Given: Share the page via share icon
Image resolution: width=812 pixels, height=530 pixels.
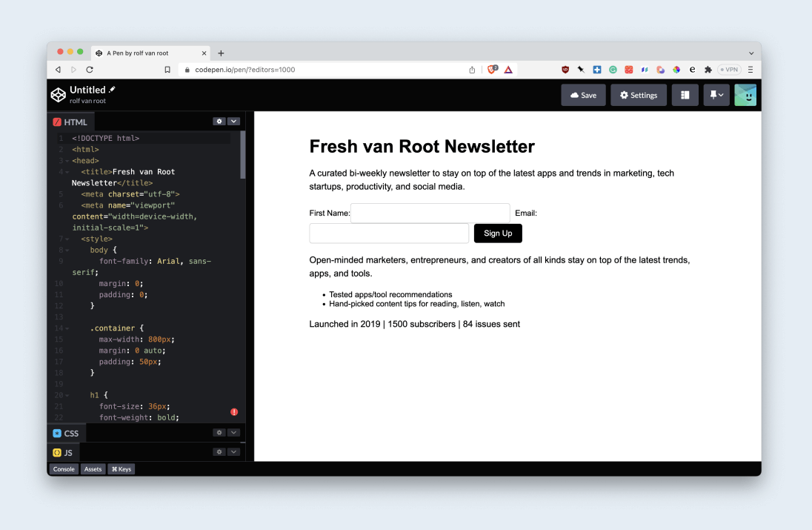Looking at the screenshot, I should [x=472, y=70].
